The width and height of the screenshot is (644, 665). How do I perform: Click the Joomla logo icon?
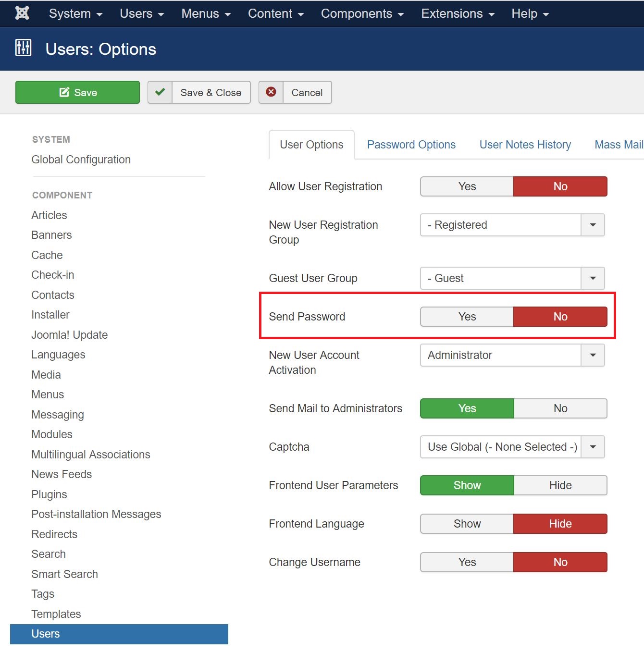click(x=22, y=13)
